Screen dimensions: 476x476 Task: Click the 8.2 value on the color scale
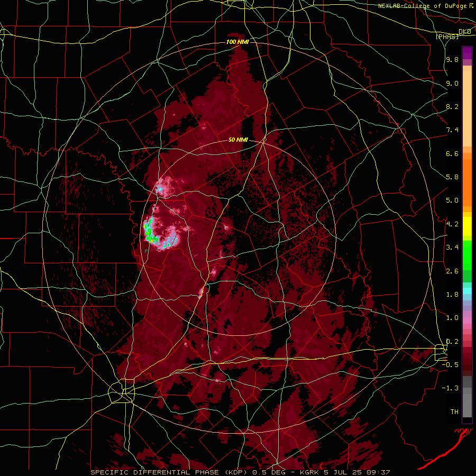[x=452, y=106]
